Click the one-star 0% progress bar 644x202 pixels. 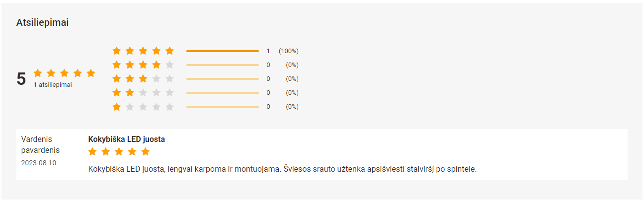coord(222,106)
